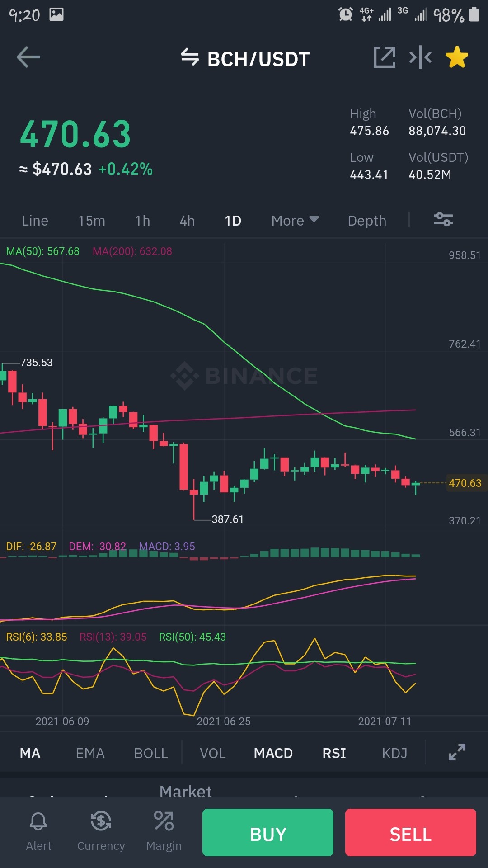Tap the 470.63 current price marker
The image size is (488, 868).
(x=465, y=483)
